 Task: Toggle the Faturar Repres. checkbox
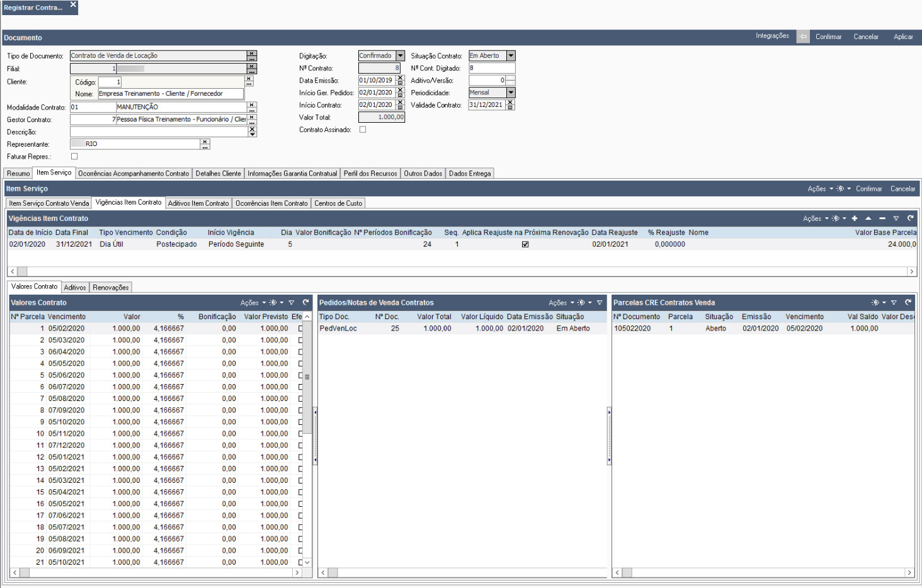pos(74,156)
